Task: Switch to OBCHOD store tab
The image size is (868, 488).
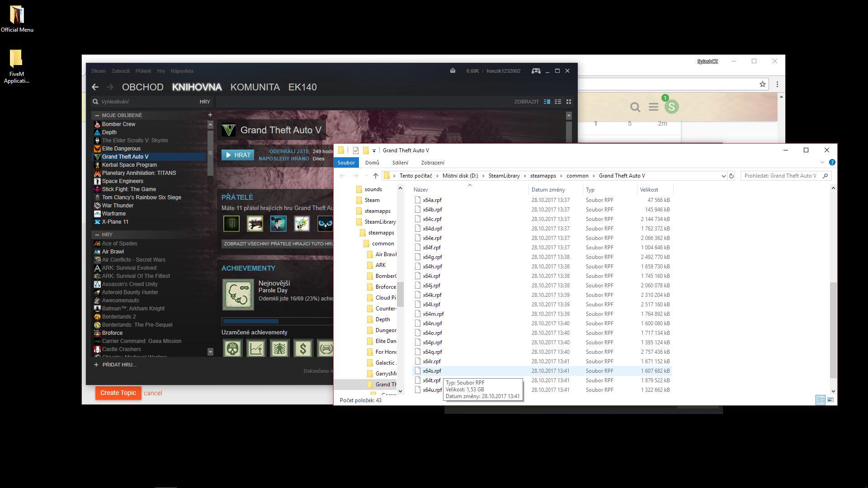Action: click(143, 87)
